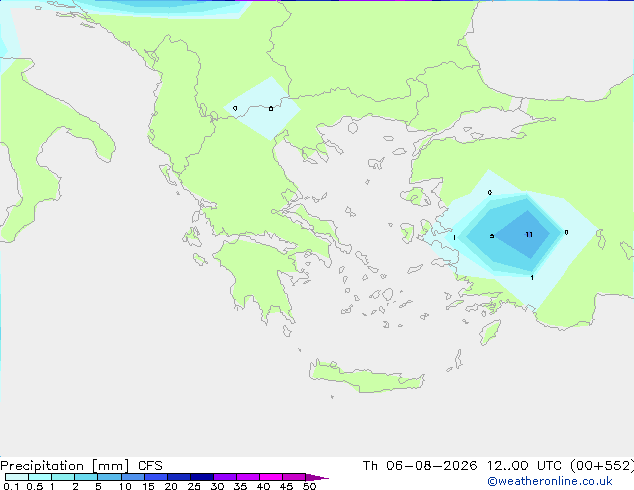Pick the 20–25 mm legend color swatch
The width and height of the screenshot is (634, 490).
pyautogui.click(x=179, y=477)
